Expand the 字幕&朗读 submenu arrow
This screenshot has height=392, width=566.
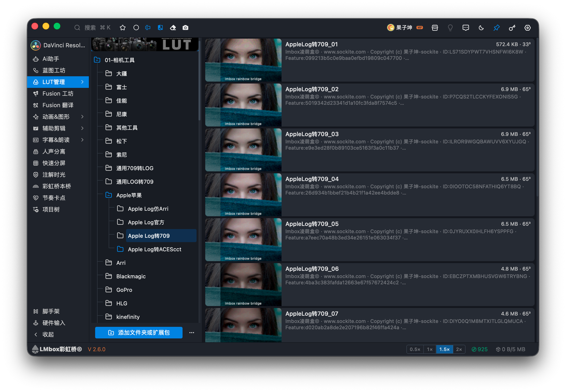point(82,140)
